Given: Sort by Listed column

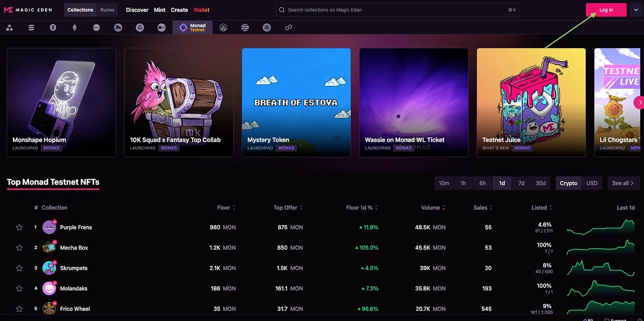Looking at the screenshot, I should click(541, 208).
